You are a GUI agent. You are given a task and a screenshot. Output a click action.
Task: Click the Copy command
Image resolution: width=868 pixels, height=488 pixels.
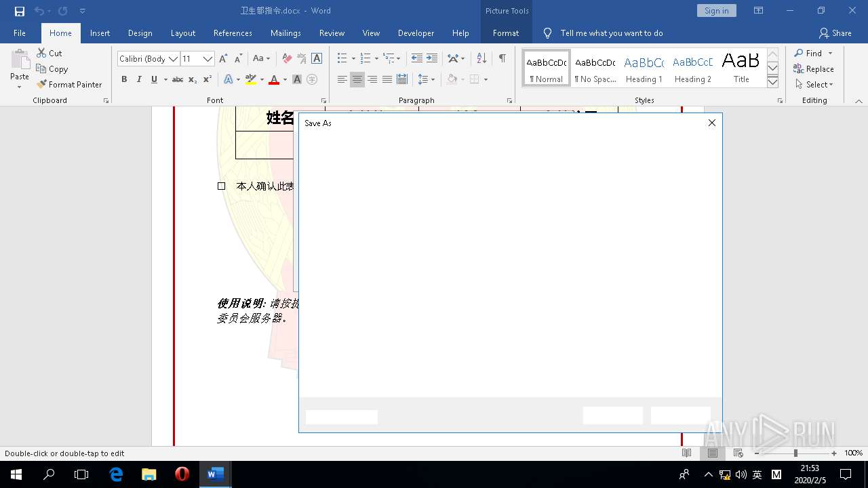(52, 68)
